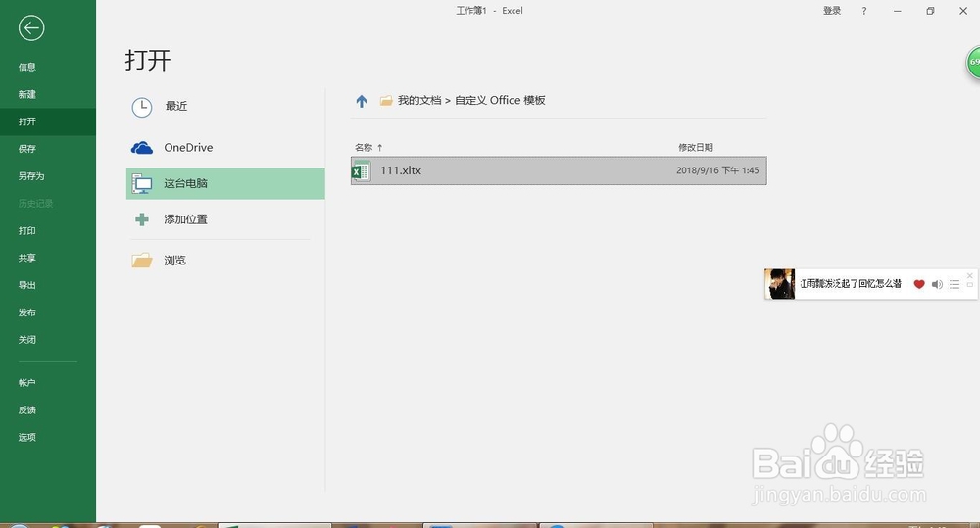
Task: Open the 新建 page
Action: click(x=26, y=94)
